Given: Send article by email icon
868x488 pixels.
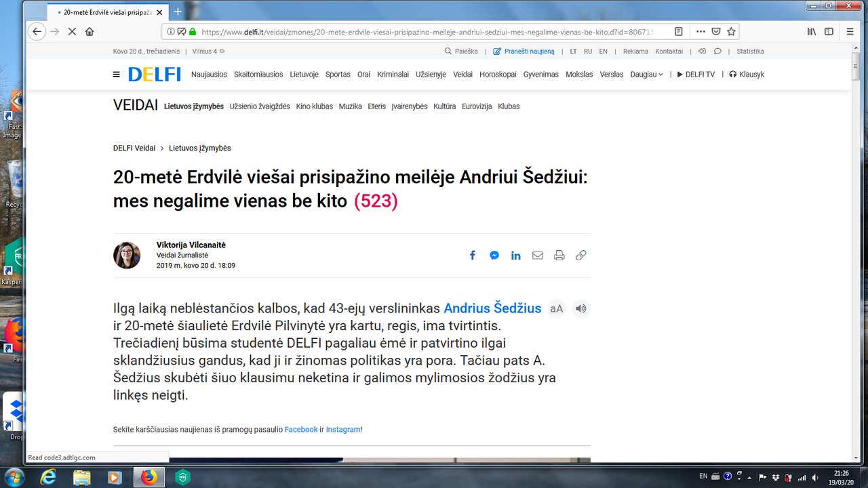Looking at the screenshot, I should pos(538,256).
